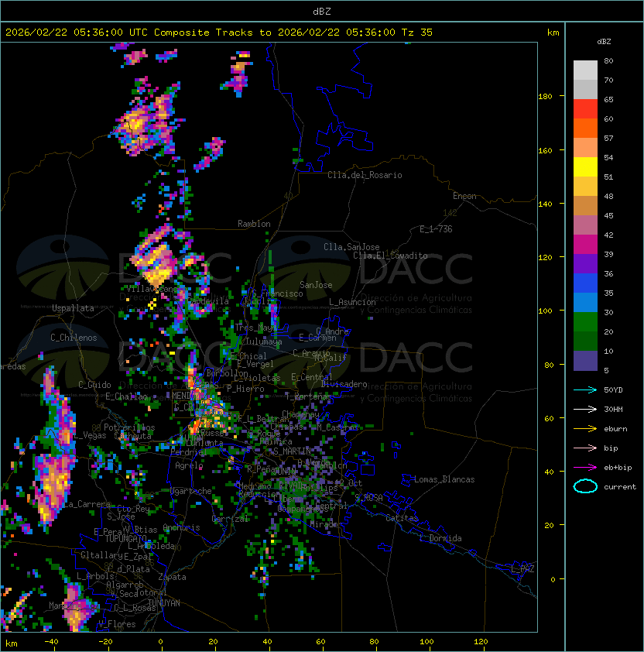This screenshot has height=652, width=644.
Task: Click the composite tracks timestamp header line
Action: coord(219,33)
